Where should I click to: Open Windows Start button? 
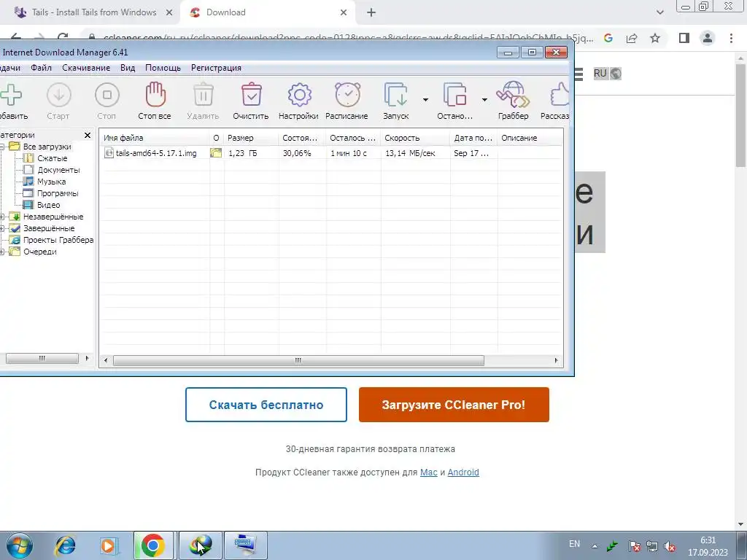coord(20,545)
